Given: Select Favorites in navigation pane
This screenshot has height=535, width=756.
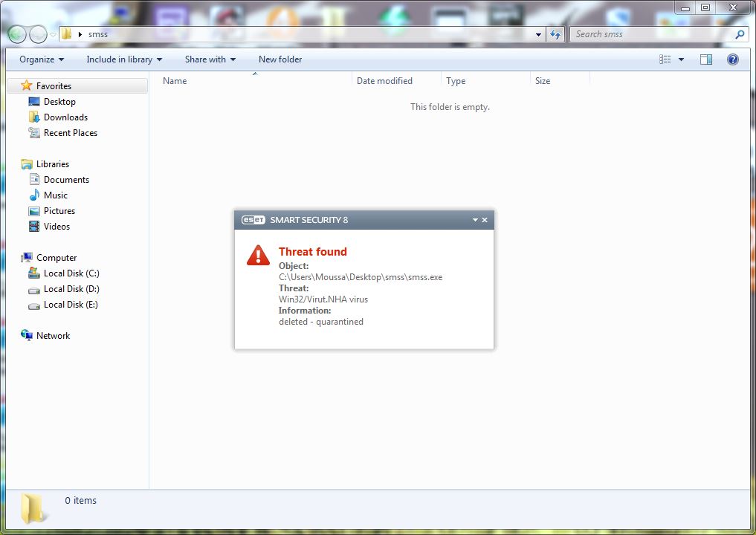Looking at the screenshot, I should coord(54,85).
